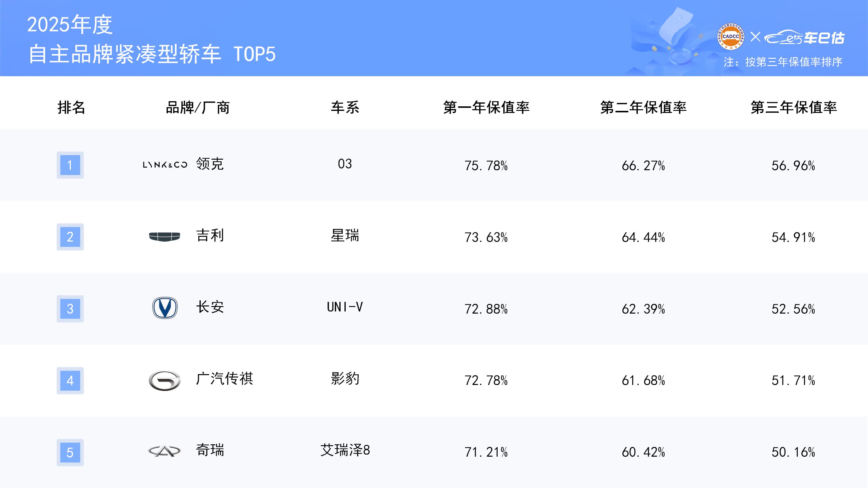Screen dimensions: 868x488
Task: Click the rank 5 number badge
Action: 70,452
